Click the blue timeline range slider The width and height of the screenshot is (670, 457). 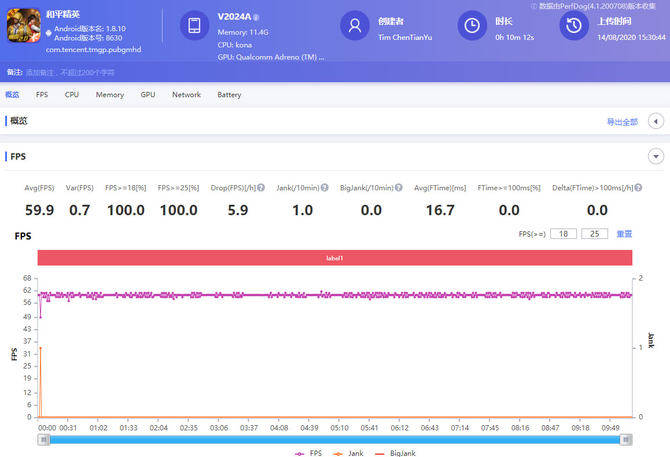point(335,439)
